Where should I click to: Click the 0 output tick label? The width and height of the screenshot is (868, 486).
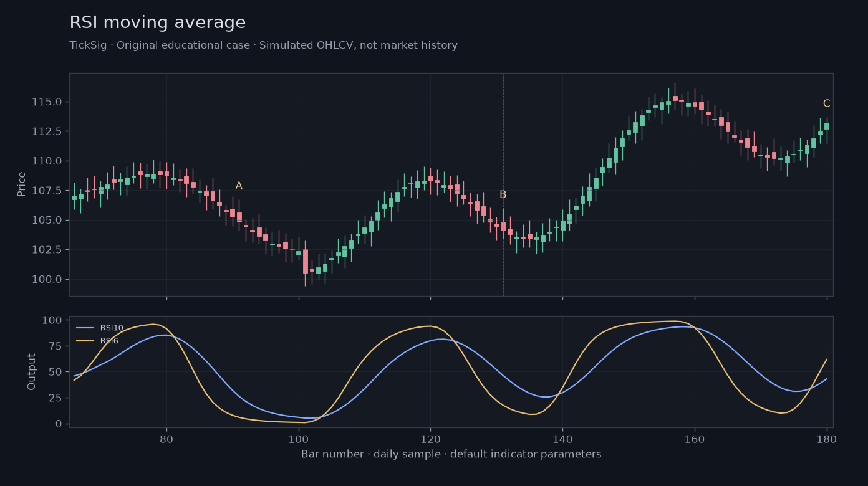[x=59, y=424]
